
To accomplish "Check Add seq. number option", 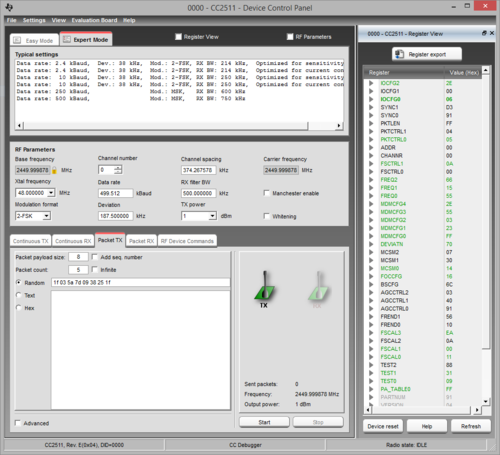I will tap(95, 257).
